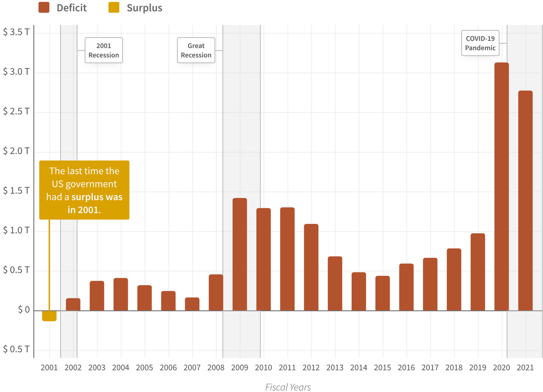Click the $ 1.5 T y-axis label
The width and height of the screenshot is (543, 392).
(16, 191)
